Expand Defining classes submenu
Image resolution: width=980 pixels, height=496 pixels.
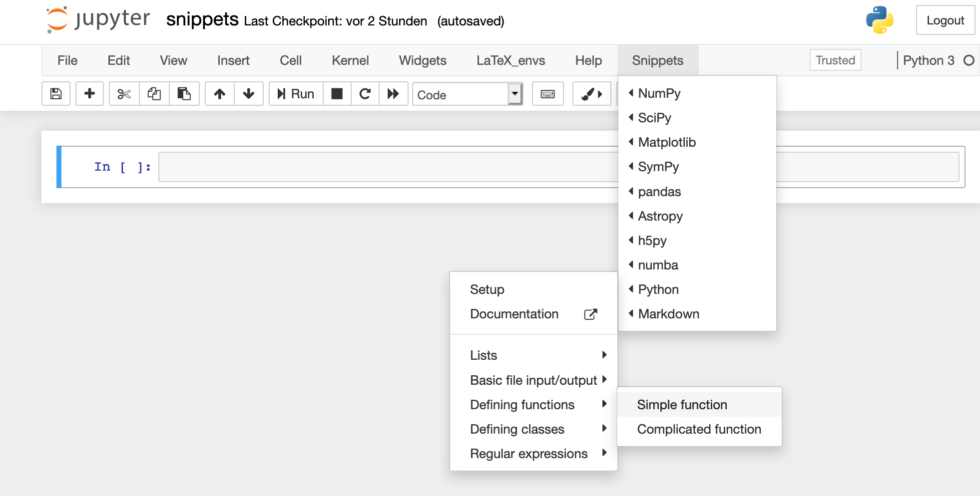click(x=533, y=429)
